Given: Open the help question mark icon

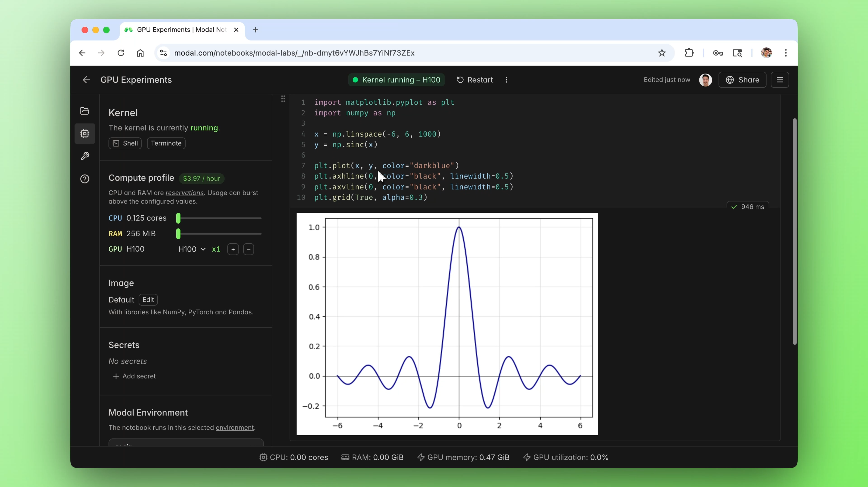Looking at the screenshot, I should coord(85,179).
